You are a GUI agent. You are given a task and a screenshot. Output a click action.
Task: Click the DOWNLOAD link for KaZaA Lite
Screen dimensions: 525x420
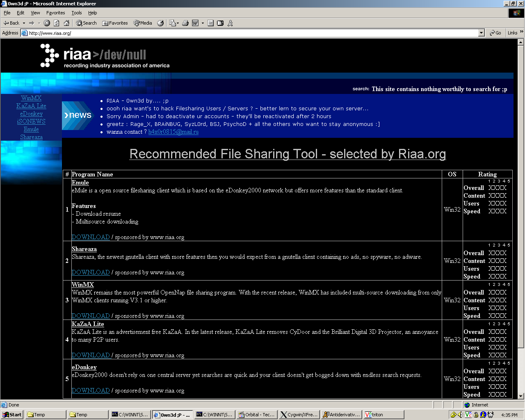click(91, 355)
